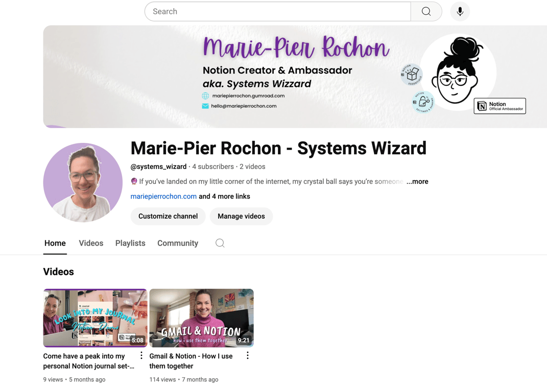Show 'and 4 more links'
Image resolution: width=547 pixels, height=392 pixels.
click(x=224, y=197)
